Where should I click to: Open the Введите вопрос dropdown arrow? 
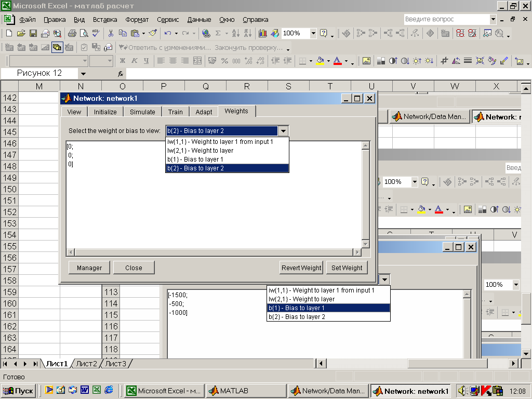click(x=493, y=19)
